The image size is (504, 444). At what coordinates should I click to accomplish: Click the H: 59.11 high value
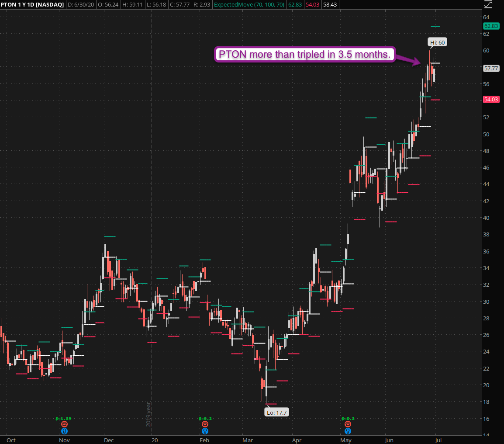click(132, 4)
